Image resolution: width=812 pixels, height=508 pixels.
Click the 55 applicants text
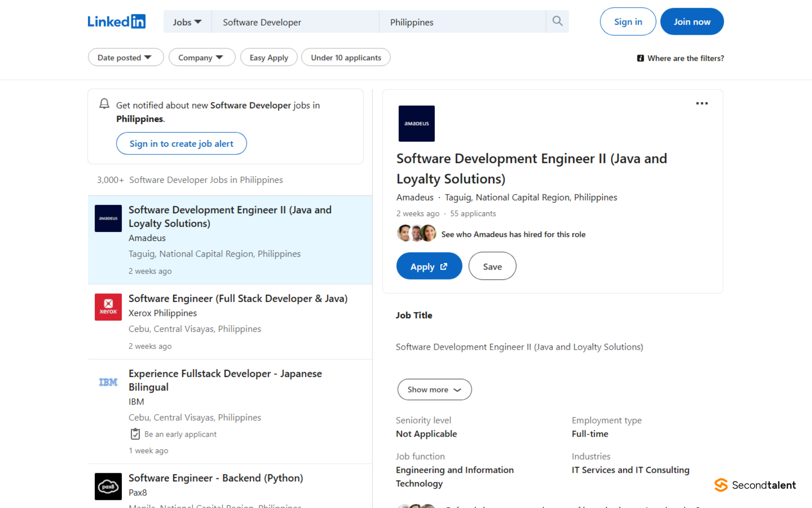pyautogui.click(x=473, y=214)
